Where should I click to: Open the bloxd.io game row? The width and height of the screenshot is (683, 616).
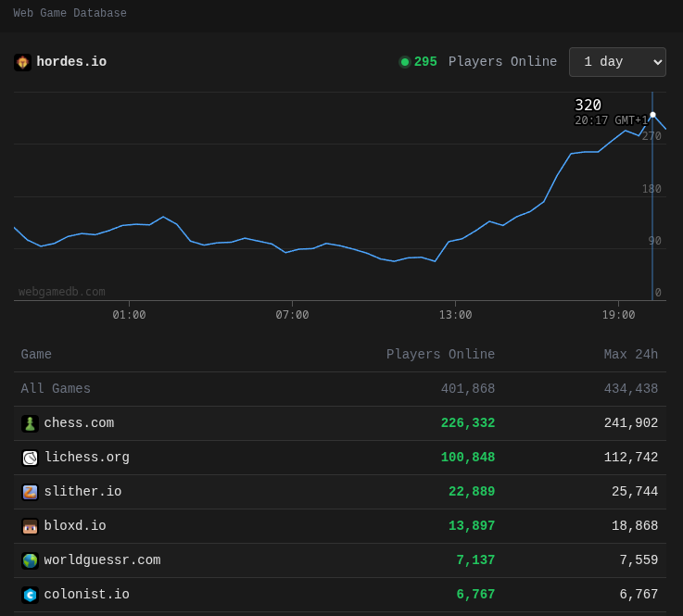(340, 526)
